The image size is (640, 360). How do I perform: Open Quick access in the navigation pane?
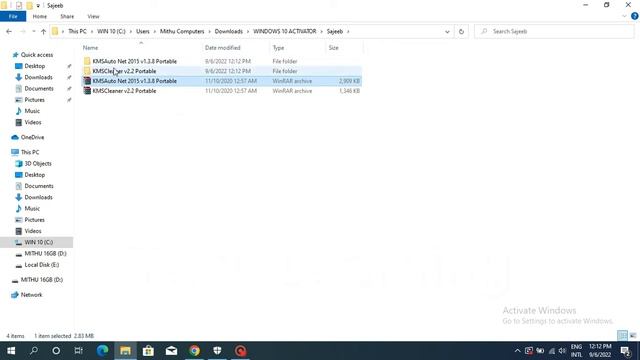click(37, 55)
